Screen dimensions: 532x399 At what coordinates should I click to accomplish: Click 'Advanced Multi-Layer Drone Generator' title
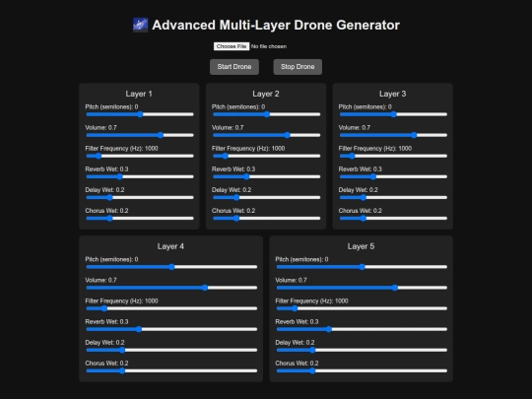[276, 25]
